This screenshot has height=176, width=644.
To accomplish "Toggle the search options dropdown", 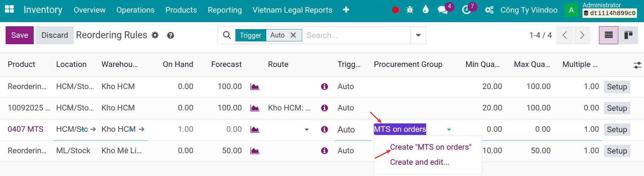I will pyautogui.click(x=418, y=35).
